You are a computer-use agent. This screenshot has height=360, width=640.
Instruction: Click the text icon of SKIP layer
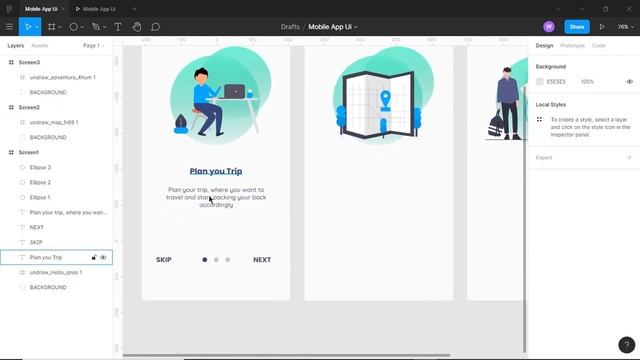22,242
